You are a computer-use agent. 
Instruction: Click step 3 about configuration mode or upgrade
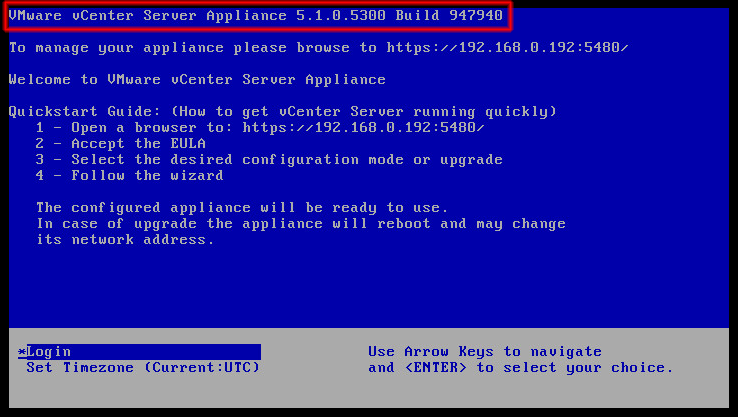pos(269,160)
